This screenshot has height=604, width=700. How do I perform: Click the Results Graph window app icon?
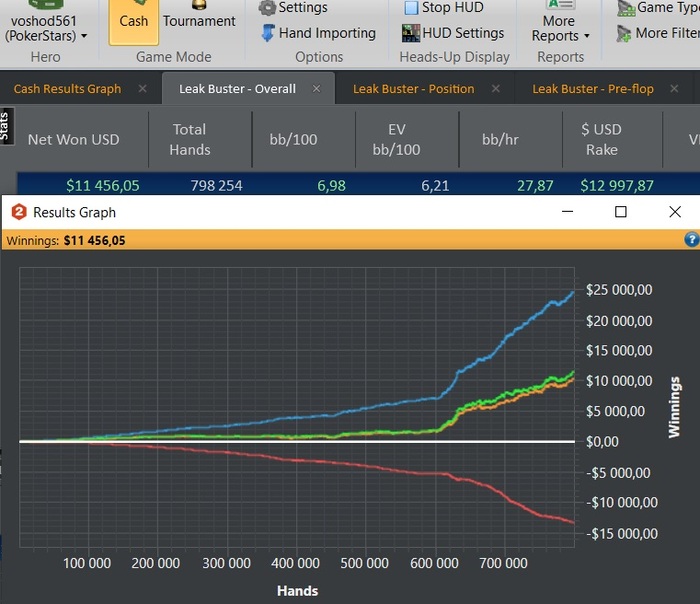[x=19, y=212]
